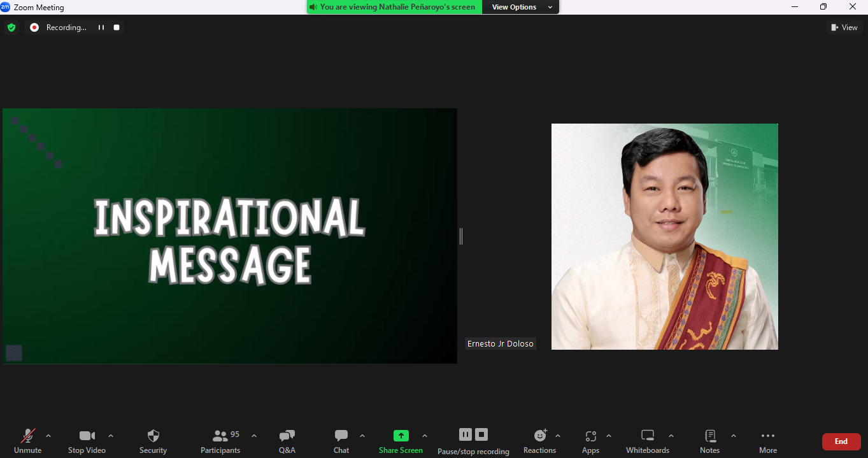Pause the recording in the top bar
The image size is (868, 458).
[101, 27]
